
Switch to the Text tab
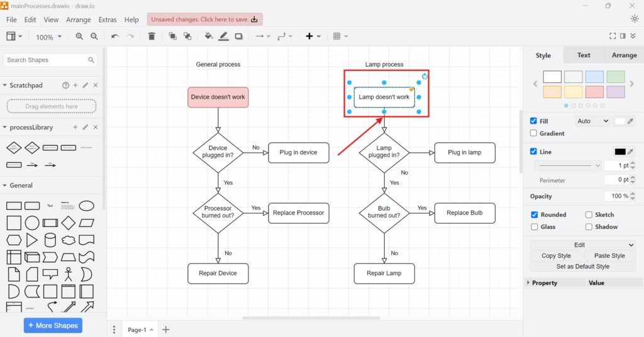tap(584, 55)
